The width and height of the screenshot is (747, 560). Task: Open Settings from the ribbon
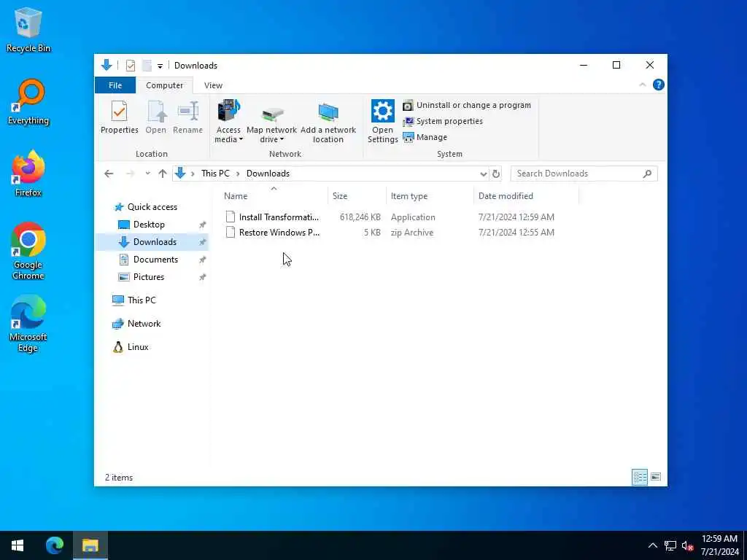(382, 121)
